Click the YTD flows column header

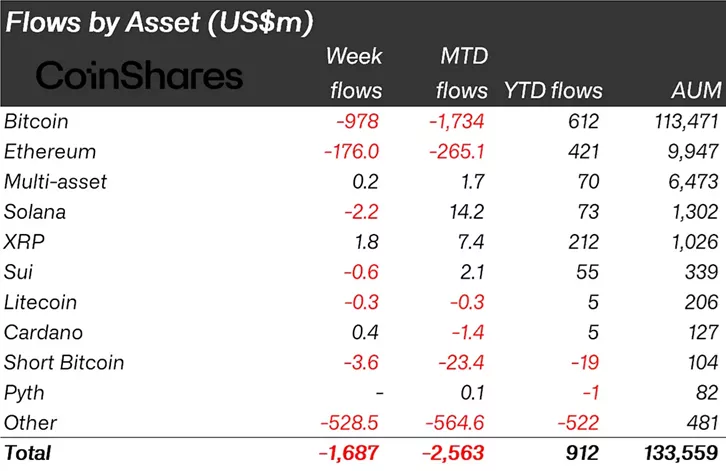click(x=553, y=90)
